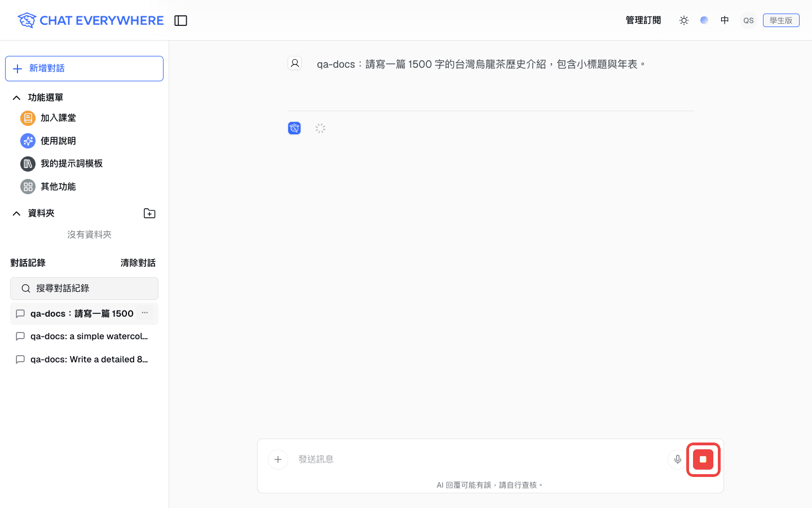This screenshot has height=508, width=812.
Task: Click the 沒有資料夾 text
Action: point(89,235)
